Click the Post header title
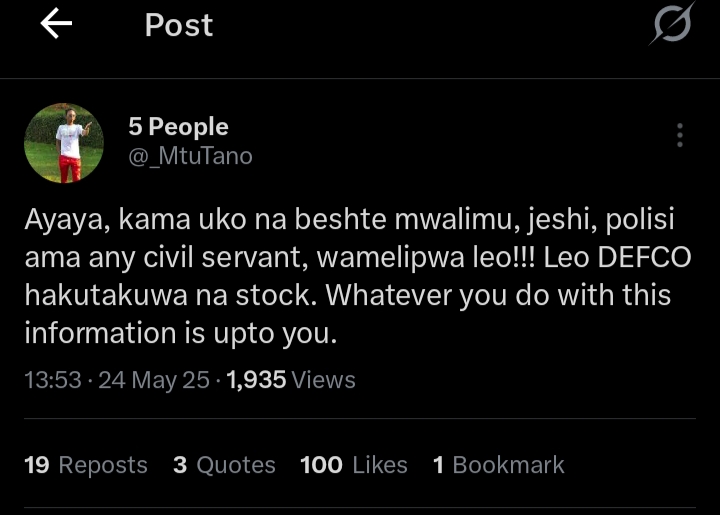Image resolution: width=720 pixels, height=515 pixels. [x=179, y=25]
